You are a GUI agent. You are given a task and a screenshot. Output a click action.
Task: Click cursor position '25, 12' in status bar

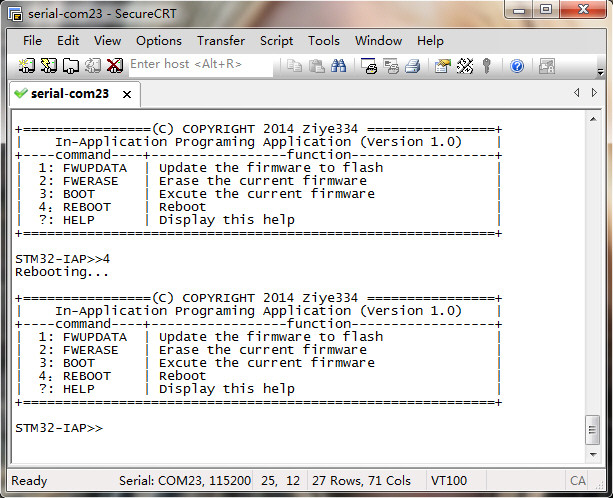coord(280,480)
